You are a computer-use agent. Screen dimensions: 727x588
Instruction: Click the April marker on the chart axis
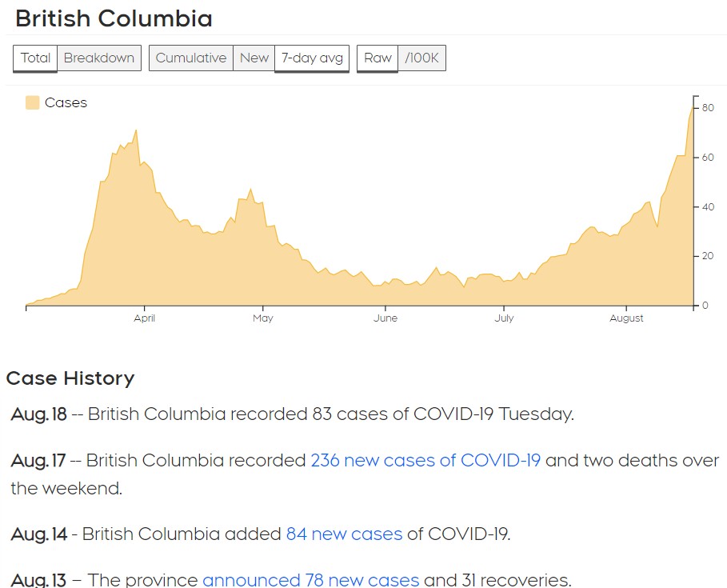pos(144,318)
